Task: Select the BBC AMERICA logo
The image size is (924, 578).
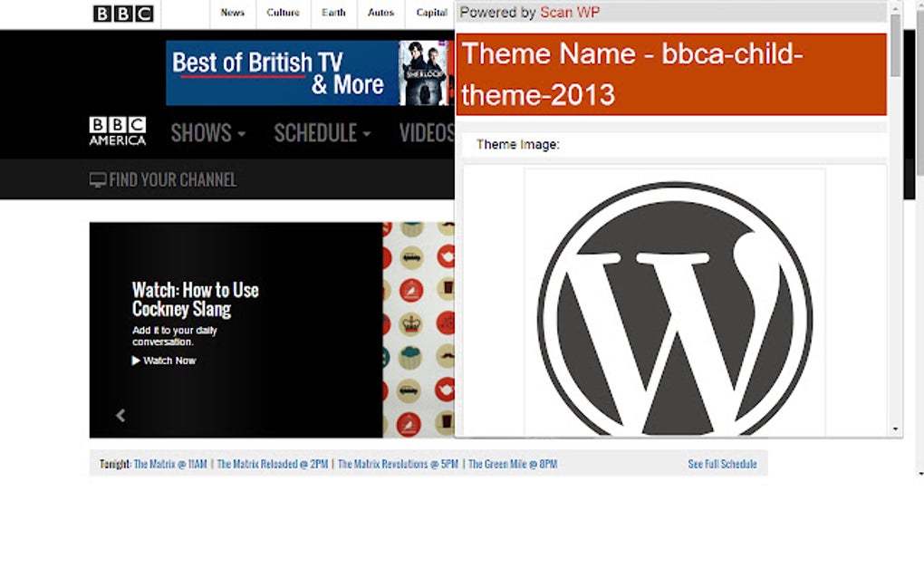Action: click(116, 130)
